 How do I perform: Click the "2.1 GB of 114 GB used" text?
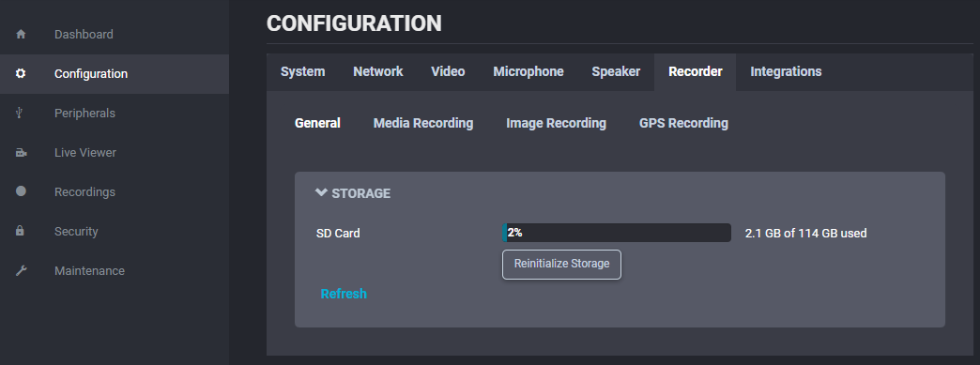pyautogui.click(x=806, y=234)
